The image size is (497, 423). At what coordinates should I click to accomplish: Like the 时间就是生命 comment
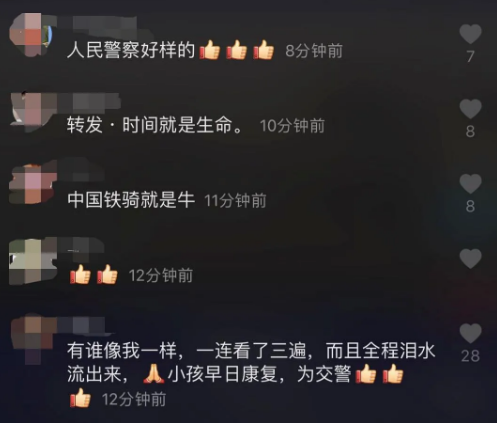pyautogui.click(x=470, y=109)
